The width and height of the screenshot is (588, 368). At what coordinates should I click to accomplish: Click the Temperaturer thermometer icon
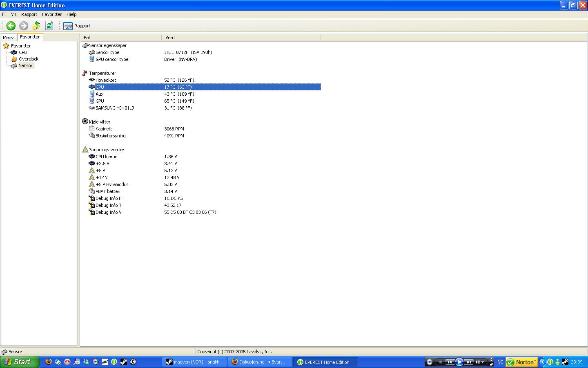click(x=85, y=73)
